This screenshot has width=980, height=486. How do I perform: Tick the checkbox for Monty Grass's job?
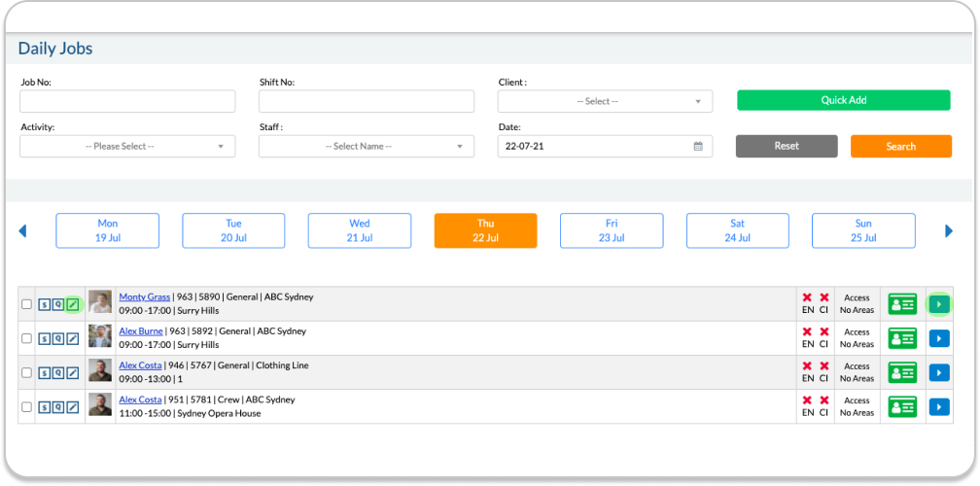26,304
